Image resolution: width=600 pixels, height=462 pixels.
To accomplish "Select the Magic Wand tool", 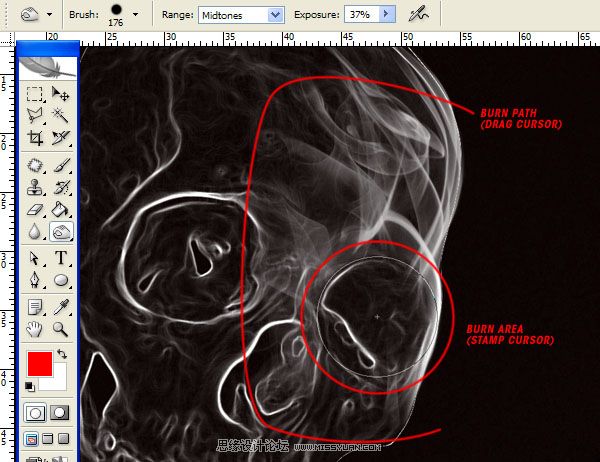I will pyautogui.click(x=60, y=115).
